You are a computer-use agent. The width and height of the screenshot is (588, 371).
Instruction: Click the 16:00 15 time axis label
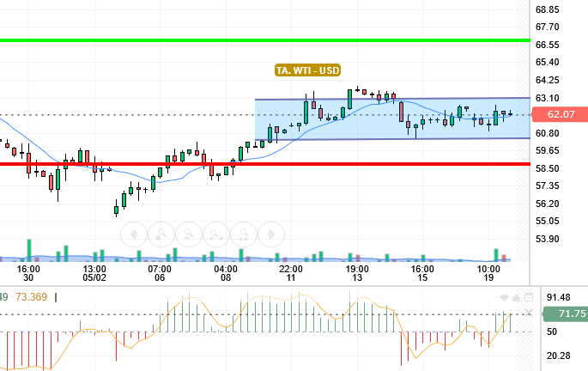click(422, 273)
